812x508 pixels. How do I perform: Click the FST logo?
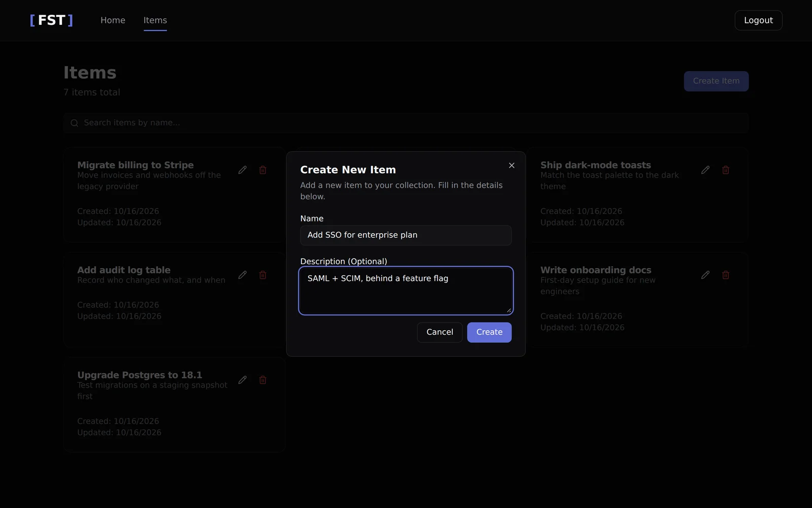tap(51, 20)
